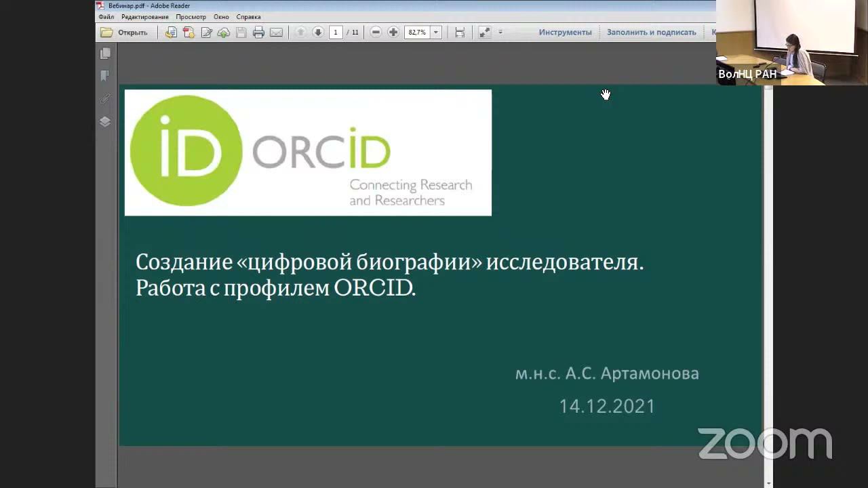Open the Инструменты tools pane

point(565,32)
